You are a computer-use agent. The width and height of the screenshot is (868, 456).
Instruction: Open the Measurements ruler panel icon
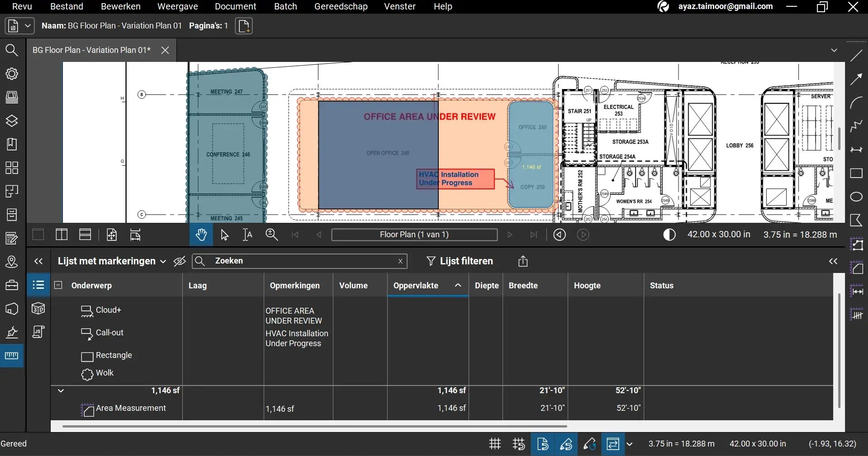[12, 356]
